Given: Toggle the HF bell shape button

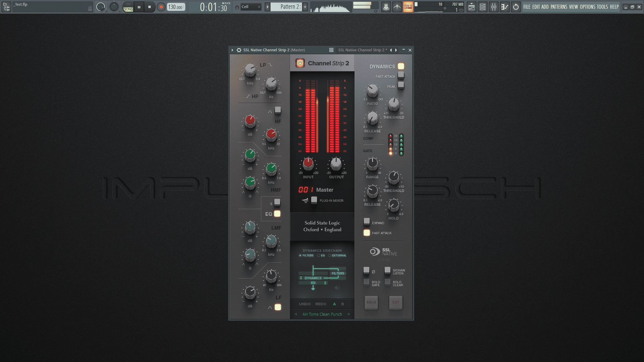Looking at the screenshot, I should 278,110.
